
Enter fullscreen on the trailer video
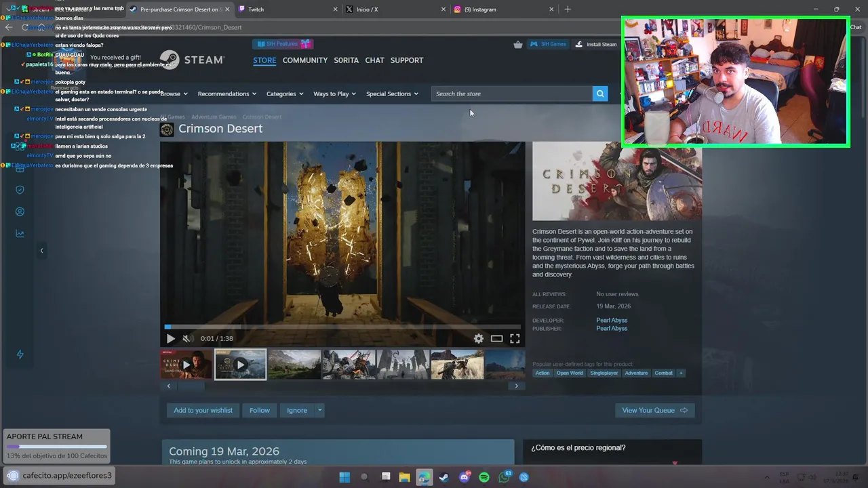click(515, 339)
